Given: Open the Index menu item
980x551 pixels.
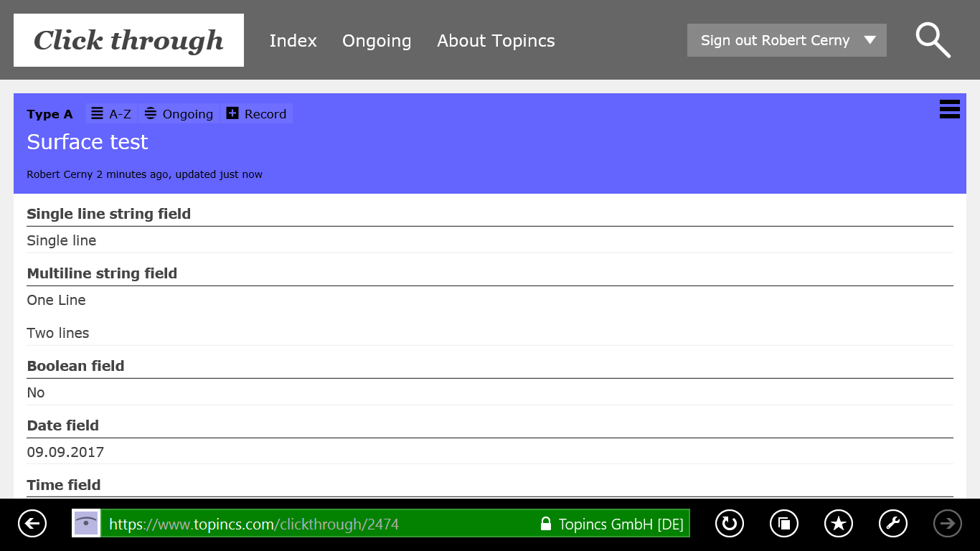Looking at the screenshot, I should point(293,41).
